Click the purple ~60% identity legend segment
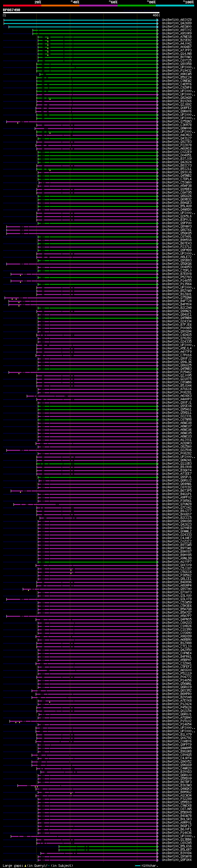The width and height of the screenshot is (197, 868). click(99, 6)
